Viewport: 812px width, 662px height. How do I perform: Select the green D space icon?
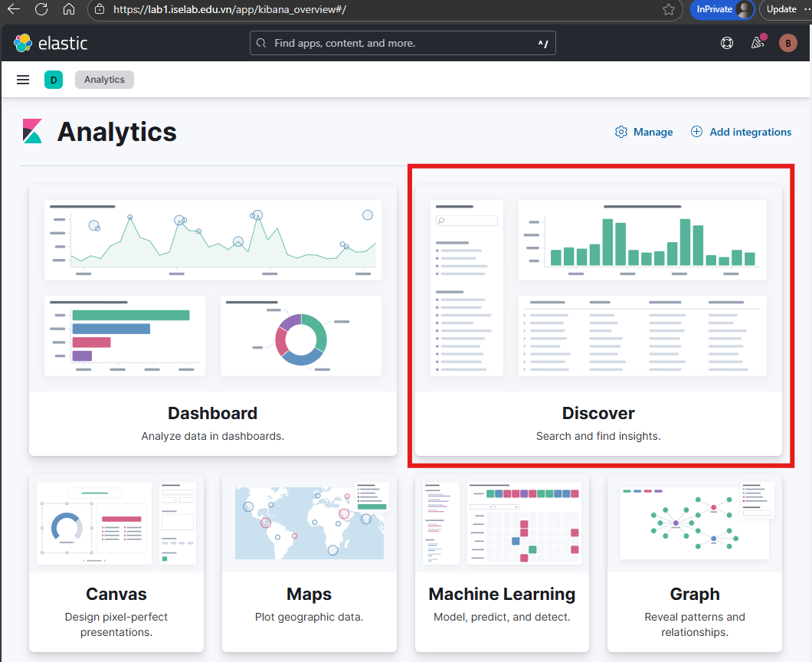point(53,80)
